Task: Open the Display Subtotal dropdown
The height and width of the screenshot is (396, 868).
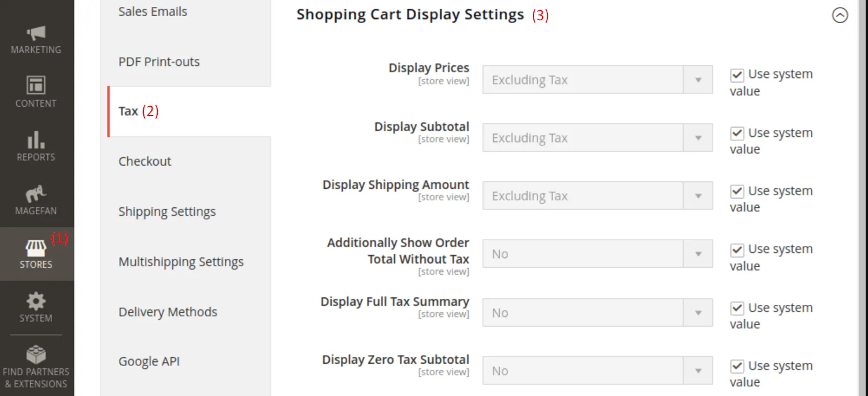Action: pos(597,138)
